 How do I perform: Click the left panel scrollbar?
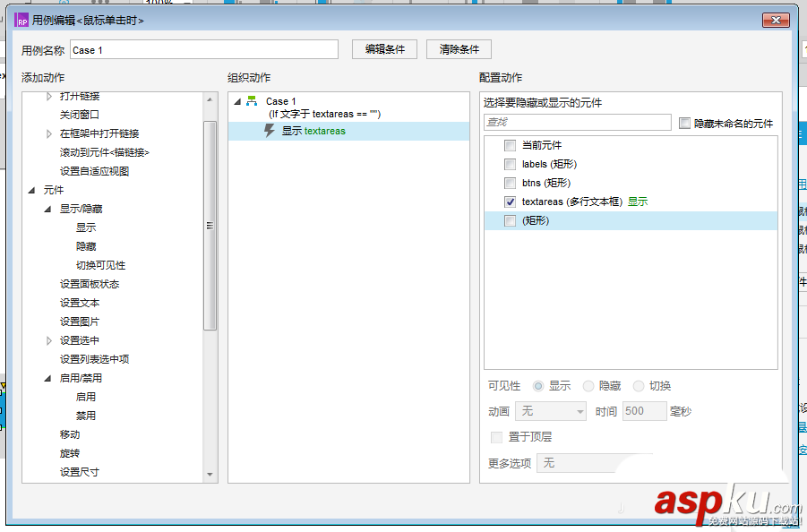click(x=212, y=224)
